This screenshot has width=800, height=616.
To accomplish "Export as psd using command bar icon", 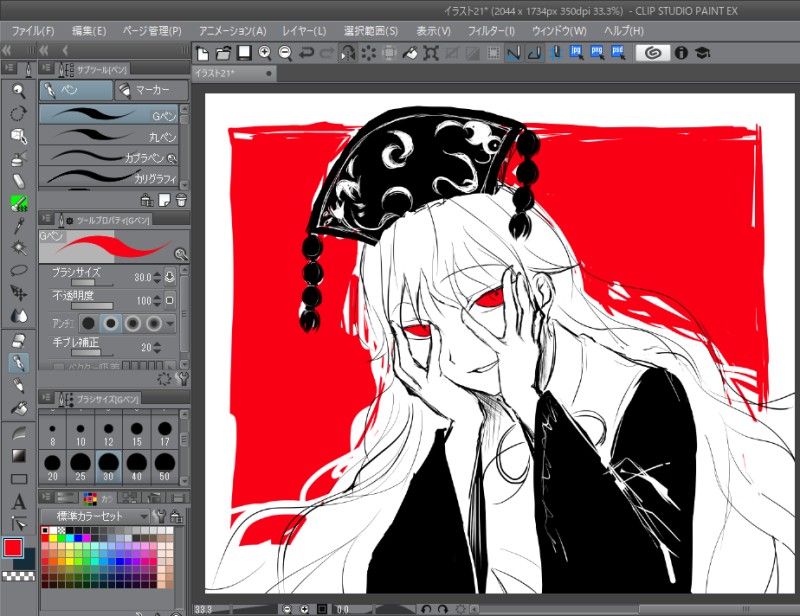I will tap(618, 53).
